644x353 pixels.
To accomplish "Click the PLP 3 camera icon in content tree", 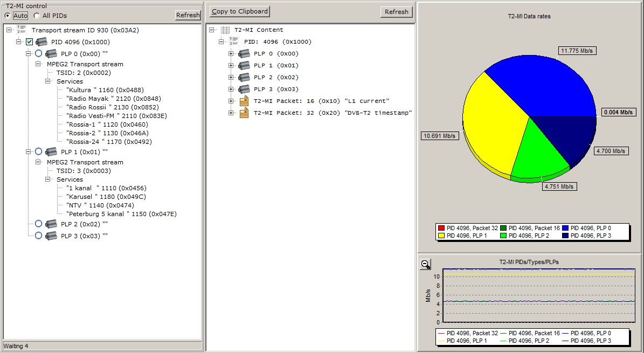I will (x=244, y=89).
